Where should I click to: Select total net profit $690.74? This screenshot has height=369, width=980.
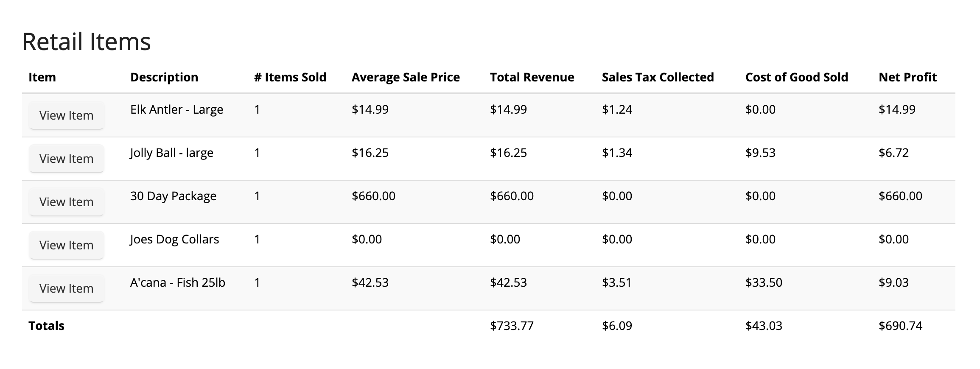coord(900,326)
